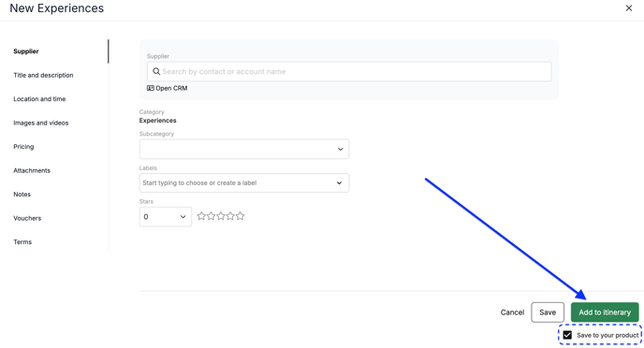
Task: Click the Supplier search input field
Action: pos(349,71)
